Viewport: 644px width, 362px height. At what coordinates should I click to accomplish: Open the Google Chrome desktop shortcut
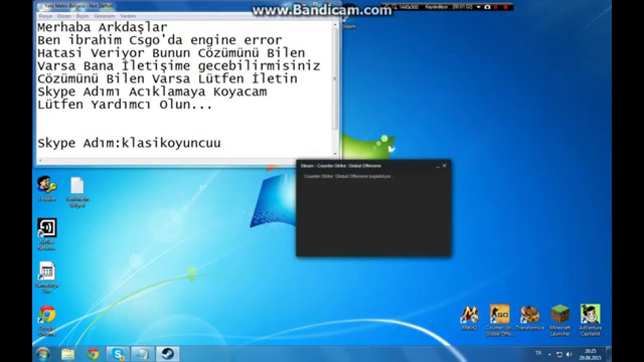pos(47,321)
